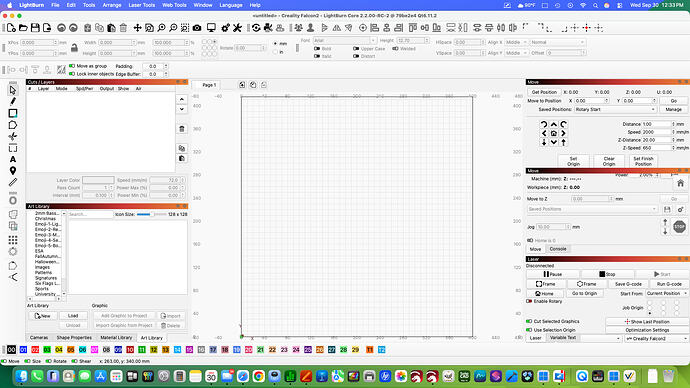Viewport: 690px width, 388px height.
Task: Open Device Settings wrench-and-screwdriver icon
Action: point(237,28)
